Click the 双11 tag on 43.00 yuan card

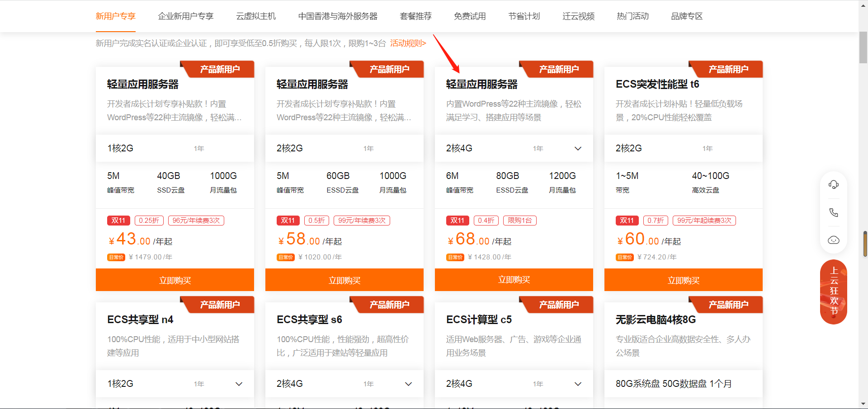(x=118, y=221)
